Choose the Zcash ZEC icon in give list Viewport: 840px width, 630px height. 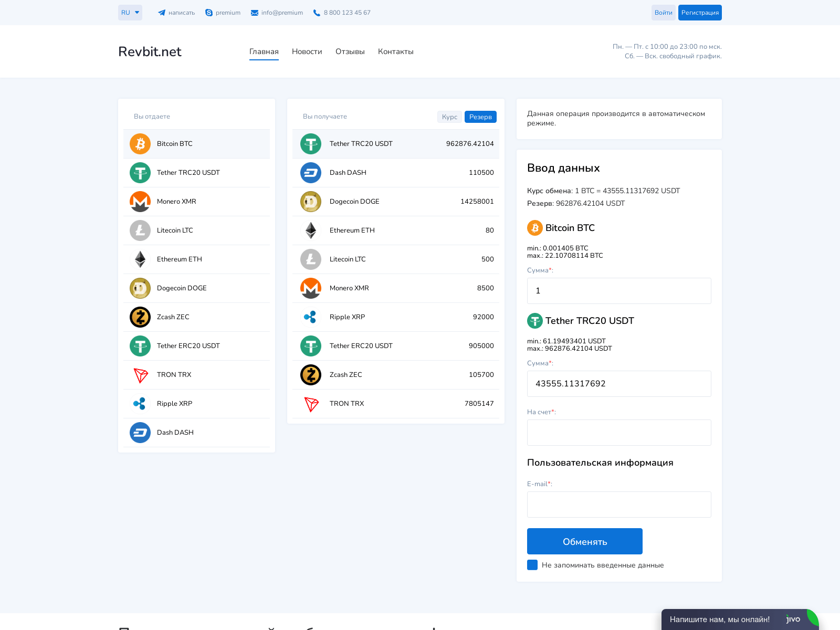(140, 317)
